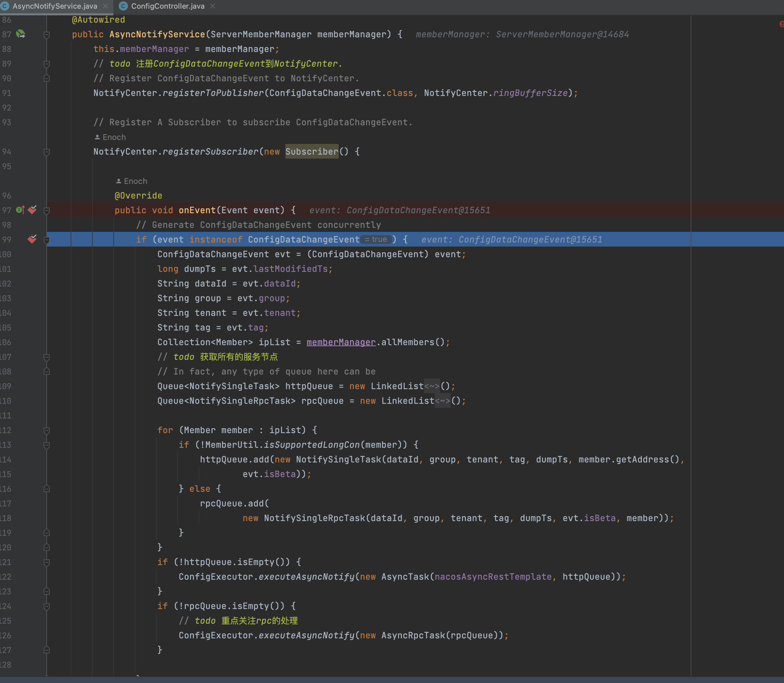Click the error indicator in the editor's top-right corner
Image resolution: width=784 pixels, height=683 pixels.
click(x=781, y=24)
